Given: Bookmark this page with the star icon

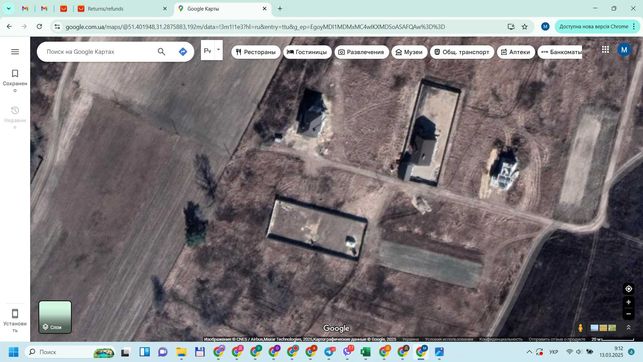Looking at the screenshot, I should click(x=524, y=27).
